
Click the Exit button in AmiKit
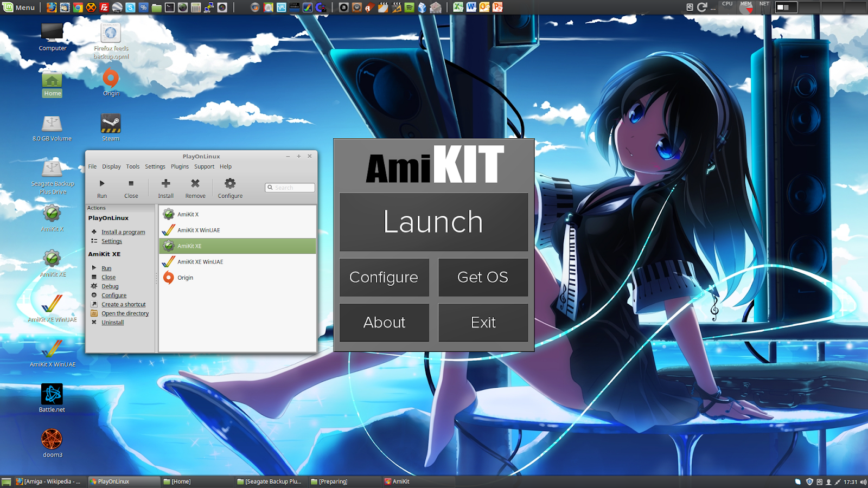[x=483, y=322]
